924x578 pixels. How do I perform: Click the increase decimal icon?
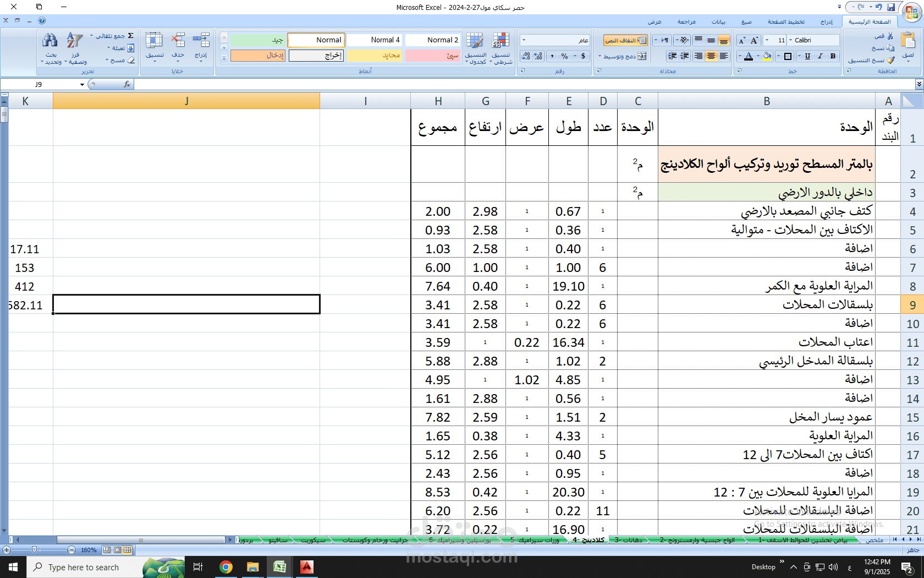[x=538, y=56]
